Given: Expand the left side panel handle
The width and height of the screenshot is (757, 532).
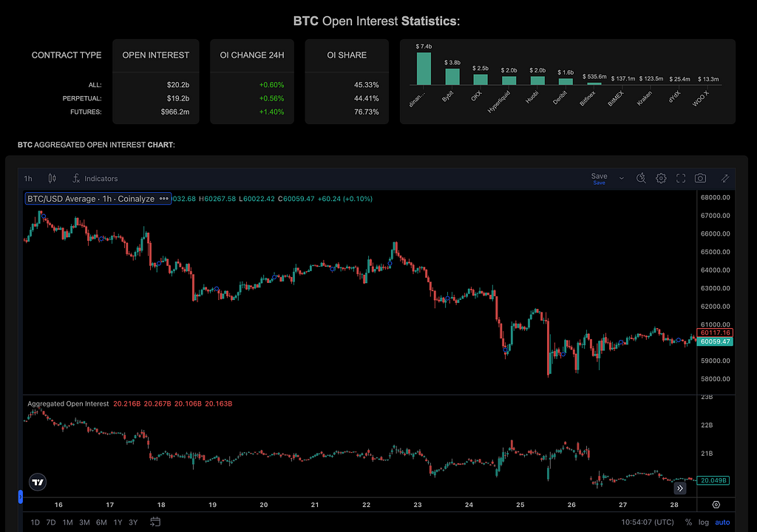Looking at the screenshot, I should tap(20, 497).
